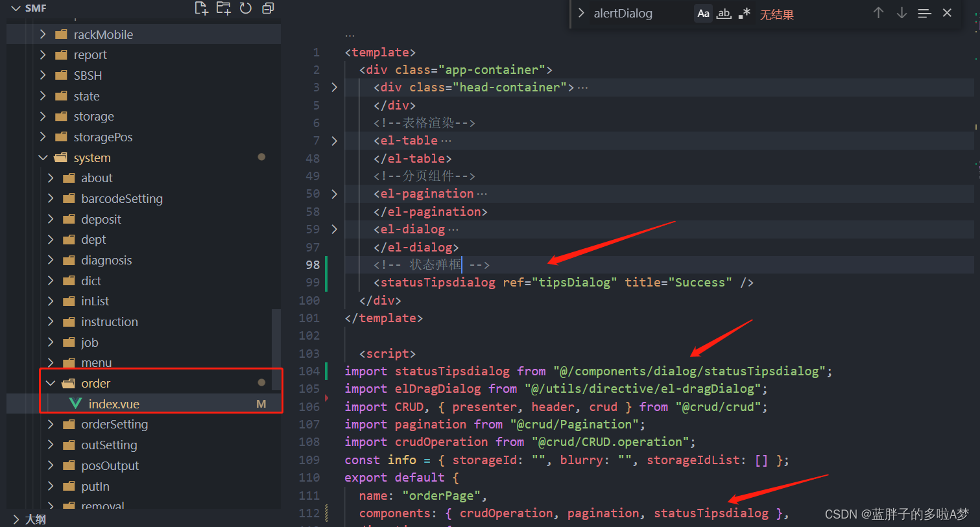Toggle find in selection icon
Image resolution: width=980 pixels, height=527 pixels.
click(x=925, y=13)
